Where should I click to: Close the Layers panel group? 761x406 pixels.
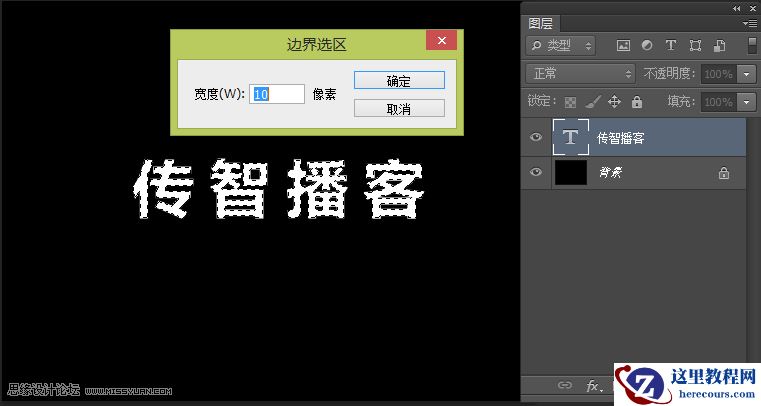tap(753, 8)
